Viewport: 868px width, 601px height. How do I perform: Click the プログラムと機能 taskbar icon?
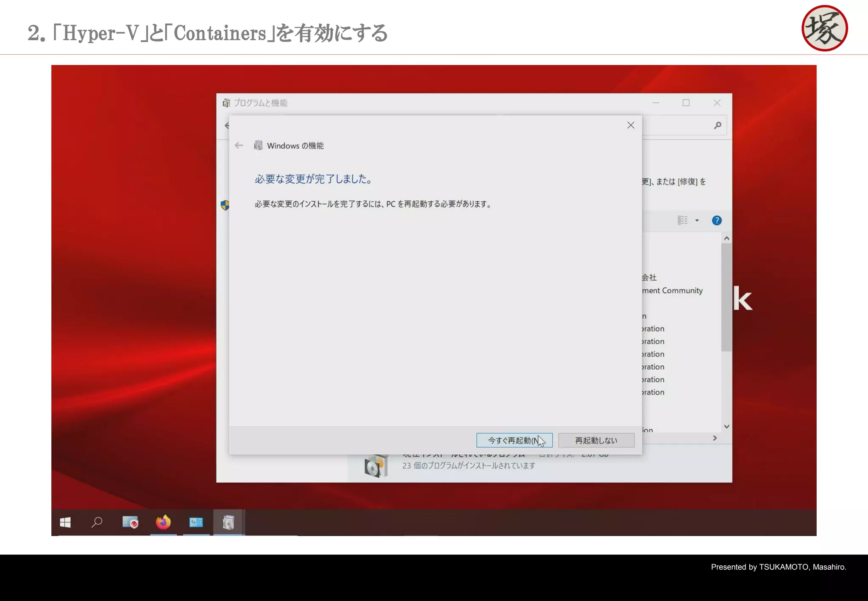tap(228, 522)
